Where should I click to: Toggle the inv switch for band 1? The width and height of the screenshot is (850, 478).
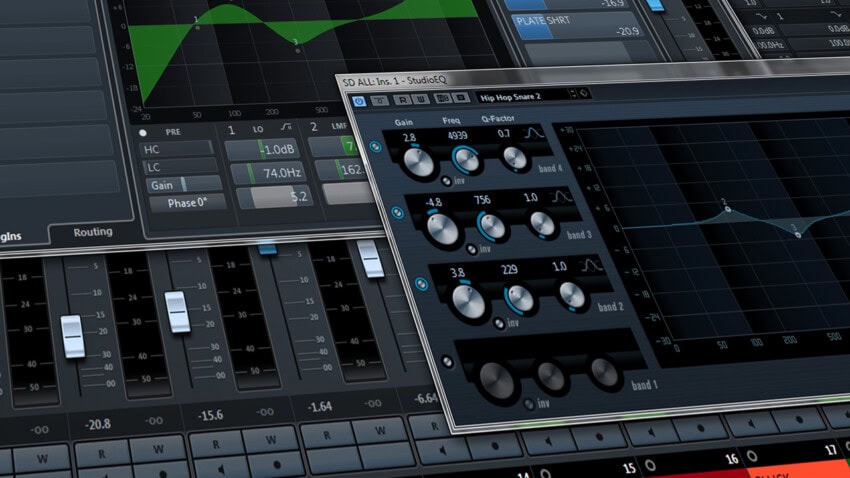click(530, 404)
